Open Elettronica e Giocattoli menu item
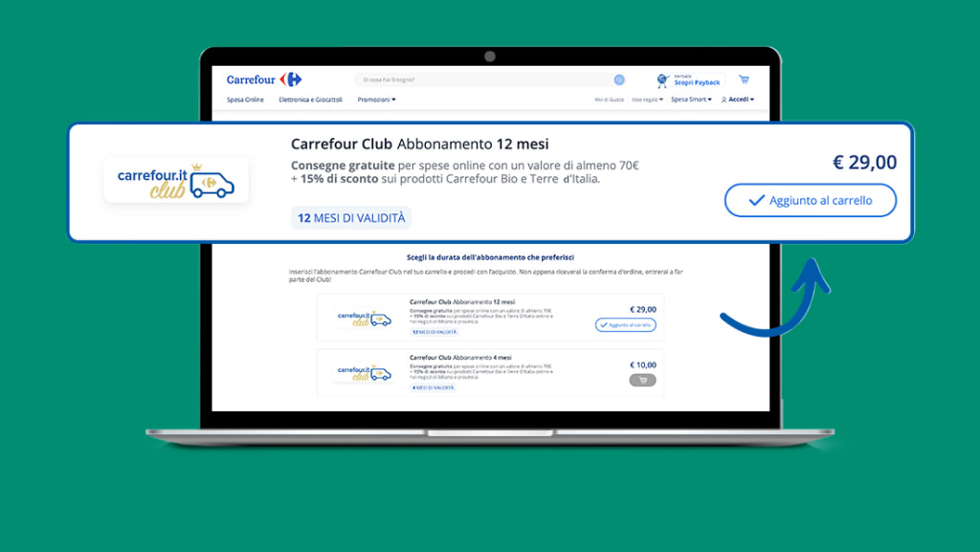 pos(310,99)
